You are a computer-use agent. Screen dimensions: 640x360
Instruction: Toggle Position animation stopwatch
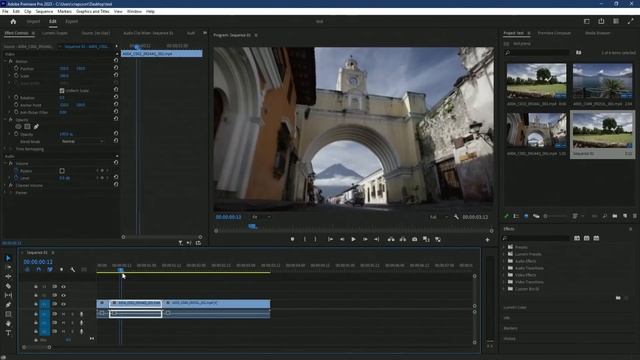16,69
